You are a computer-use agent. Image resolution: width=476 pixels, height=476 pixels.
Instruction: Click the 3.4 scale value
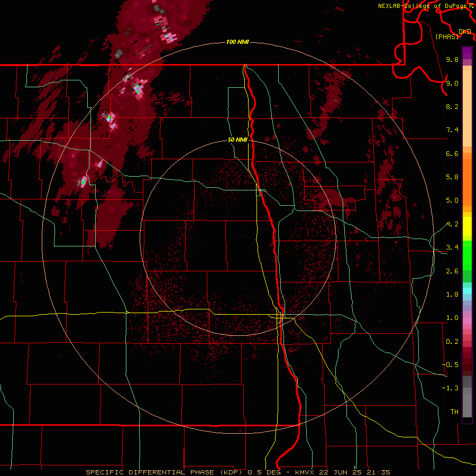452,248
